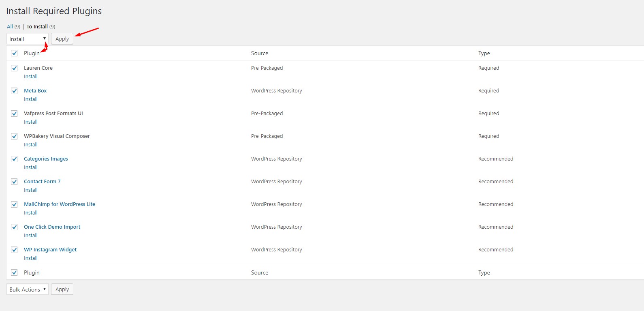
Task: Click Install under One Click Demo Import
Action: click(x=31, y=236)
